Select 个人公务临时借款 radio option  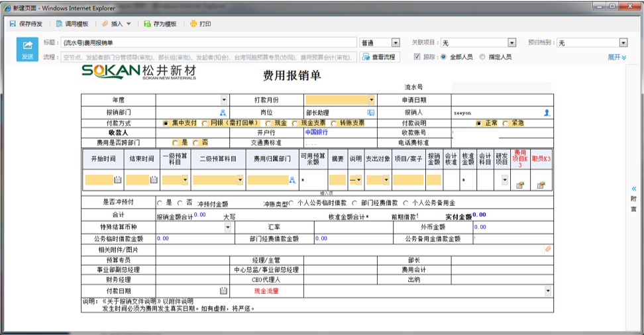point(292,203)
